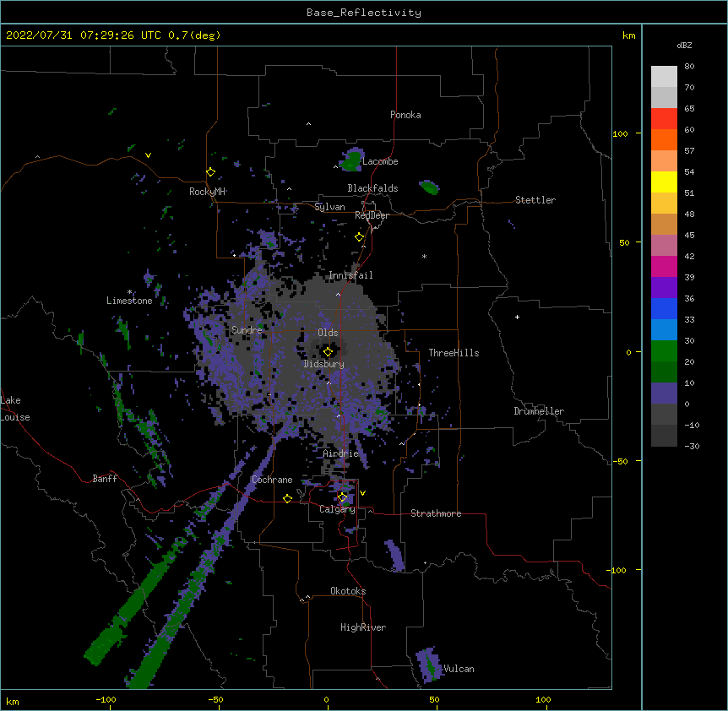This screenshot has height=711, width=728.
Task: Click the yellow v marker northwest of RockyMH
Action: [148, 155]
